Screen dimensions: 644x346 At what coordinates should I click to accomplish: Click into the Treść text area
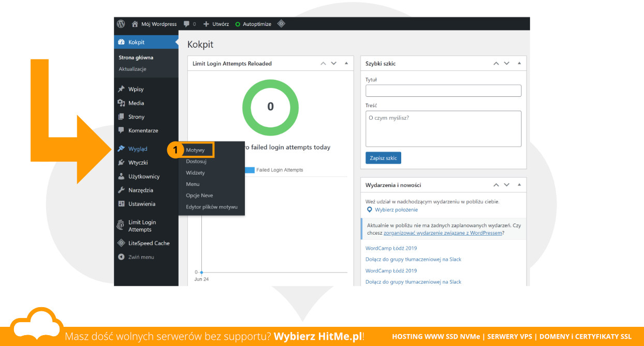[443, 128]
